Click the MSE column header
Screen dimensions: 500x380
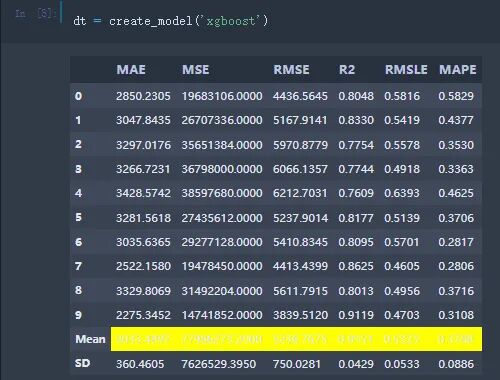tap(195, 70)
